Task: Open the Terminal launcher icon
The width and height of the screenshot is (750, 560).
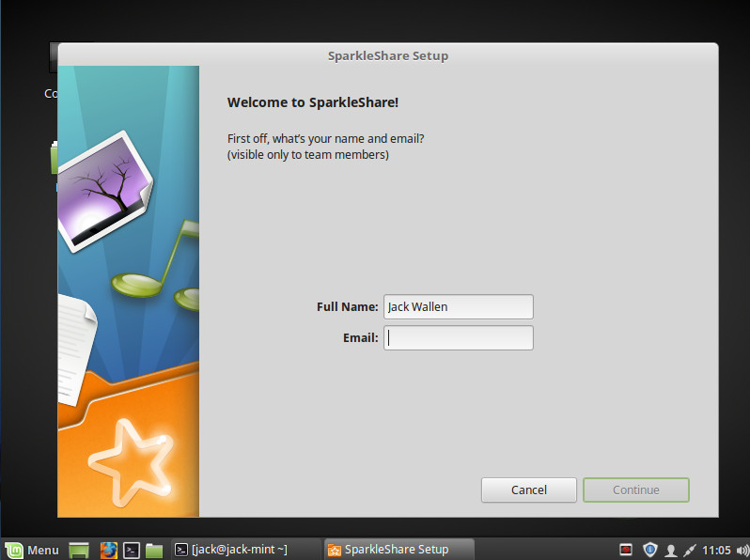Action: [133, 550]
